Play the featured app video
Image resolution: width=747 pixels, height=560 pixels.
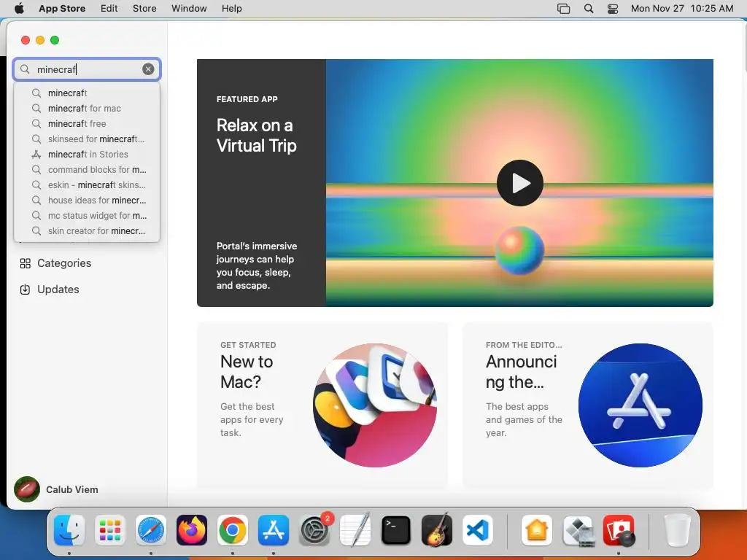(519, 183)
